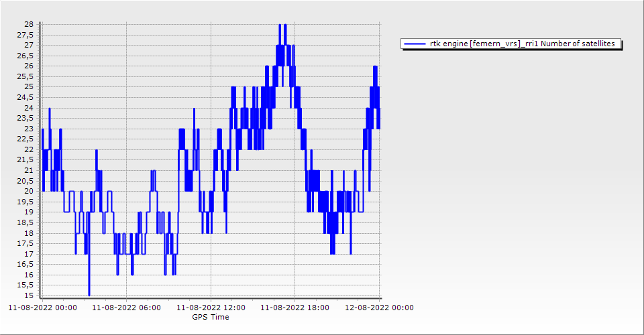Image resolution: width=644 pixels, height=335 pixels.
Task: Select the 16 tick label on y-axis
Action: (29, 275)
